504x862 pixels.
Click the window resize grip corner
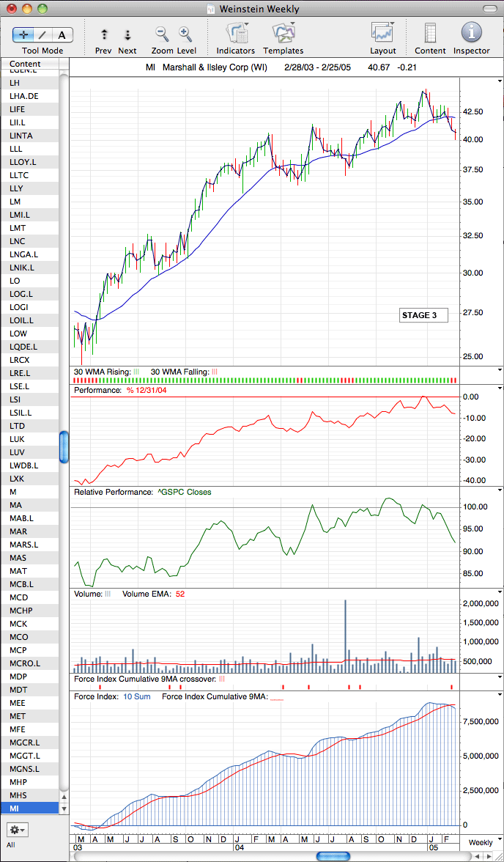[498, 856]
